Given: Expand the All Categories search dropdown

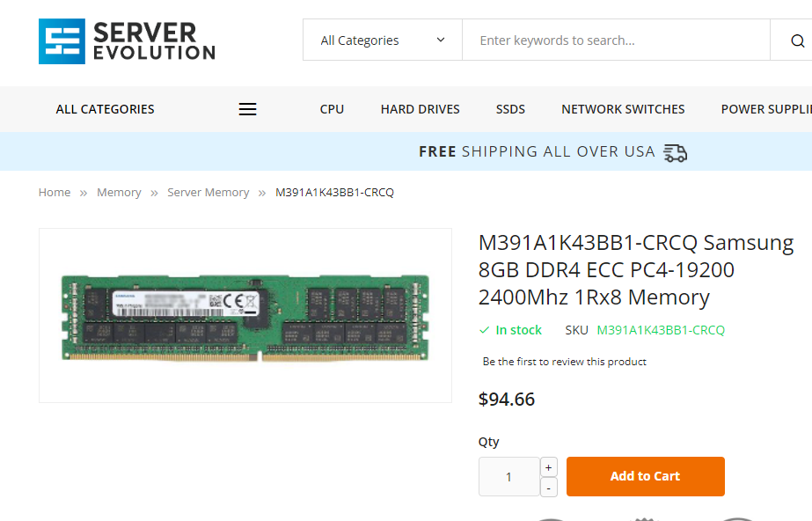Looking at the screenshot, I should (x=383, y=40).
